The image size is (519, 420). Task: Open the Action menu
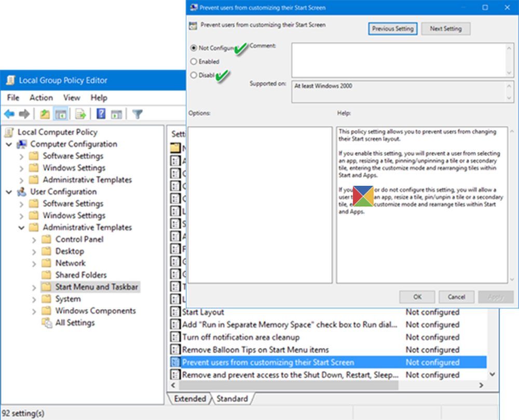point(41,97)
